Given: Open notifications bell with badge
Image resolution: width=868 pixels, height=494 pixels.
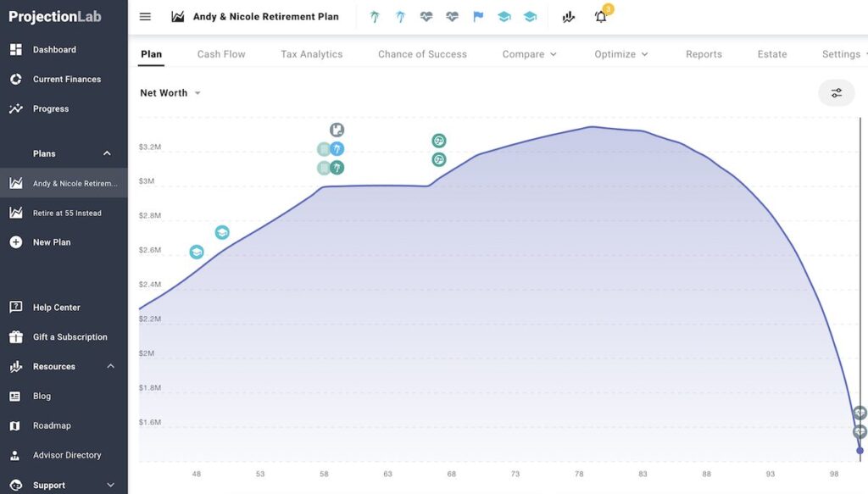Looking at the screenshot, I should point(601,17).
